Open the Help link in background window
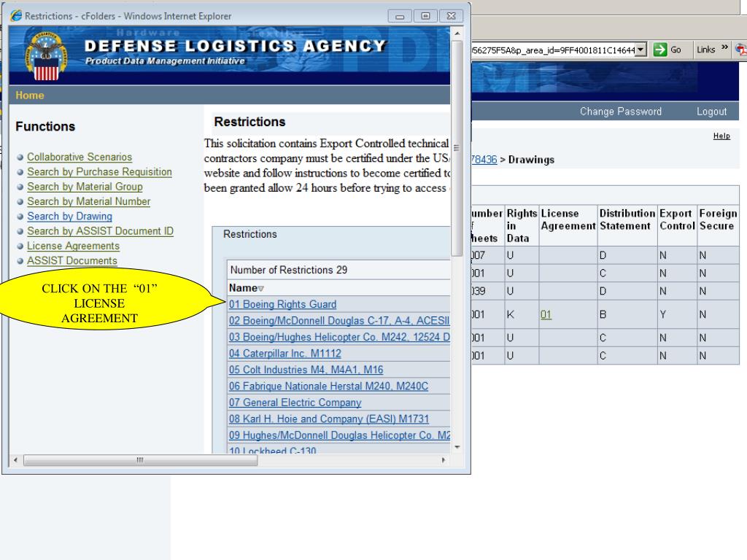This screenshot has width=747, height=560. click(x=721, y=136)
